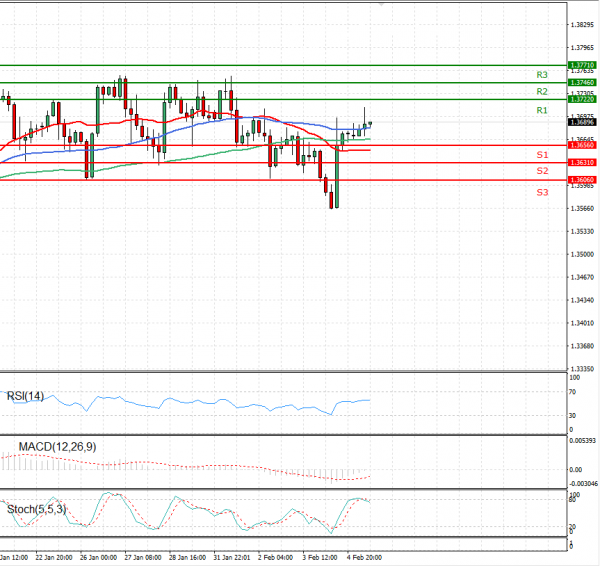This screenshot has width=600, height=566.
Task: Click the 1.34340 price axis value
Action: (x=582, y=300)
